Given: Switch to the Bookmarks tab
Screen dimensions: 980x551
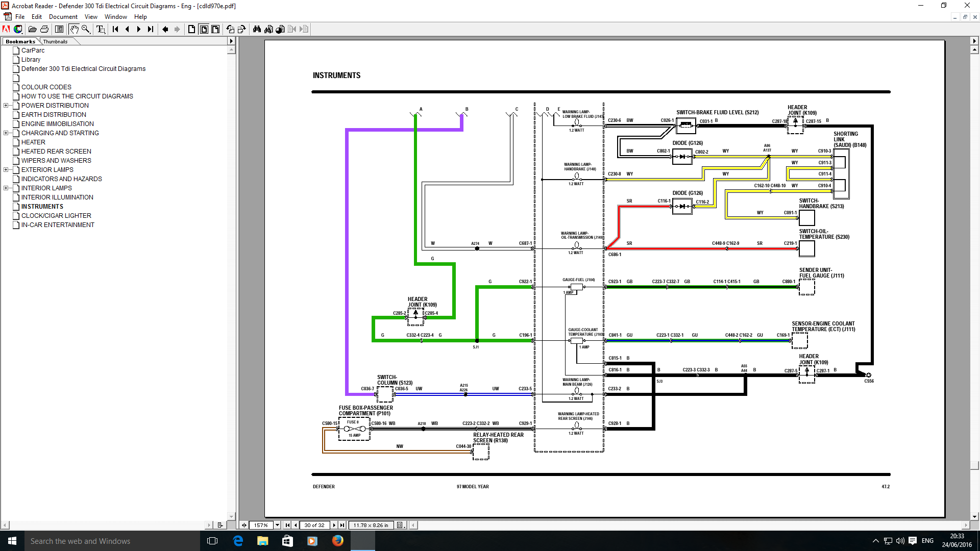Looking at the screenshot, I should tap(21, 41).
